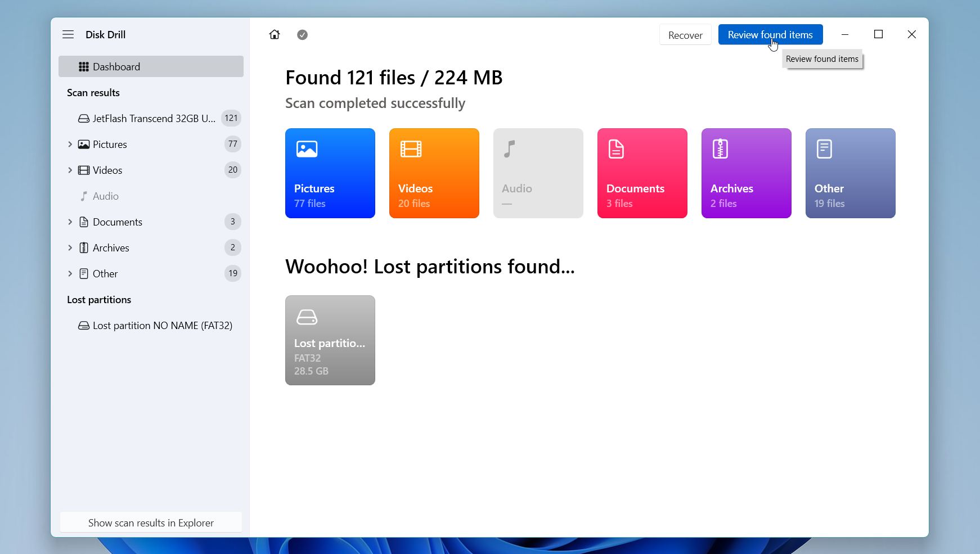980x554 pixels.
Task: Open the Lost partition FAT32 28.5 GB card
Action: [330, 340]
